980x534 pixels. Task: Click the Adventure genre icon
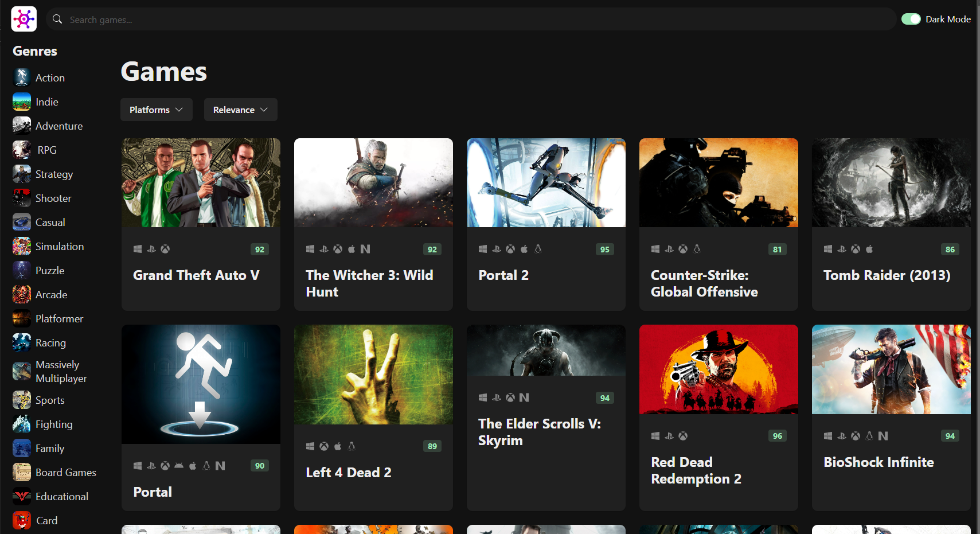(22, 126)
